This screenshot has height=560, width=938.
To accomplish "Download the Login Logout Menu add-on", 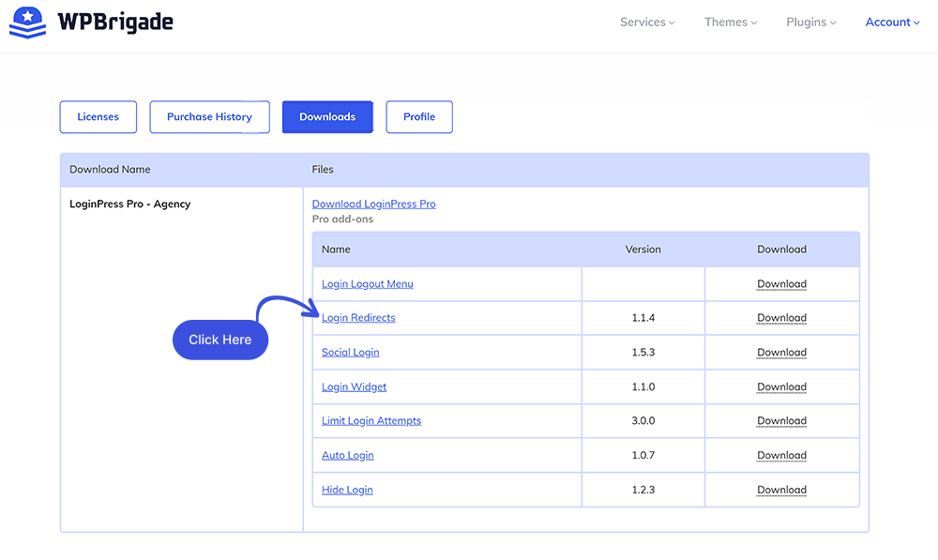I will (782, 284).
